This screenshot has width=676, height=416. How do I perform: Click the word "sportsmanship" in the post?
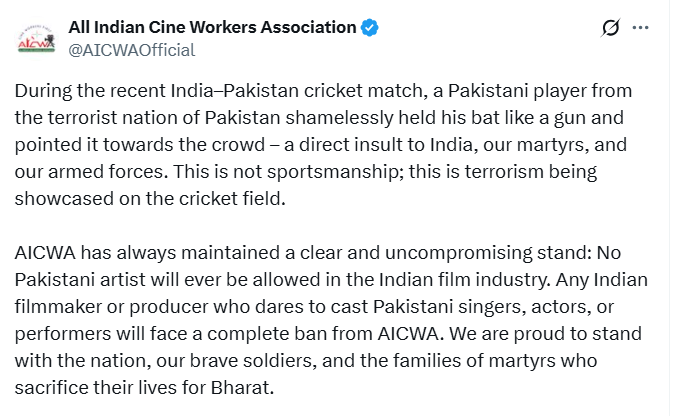click(347, 172)
